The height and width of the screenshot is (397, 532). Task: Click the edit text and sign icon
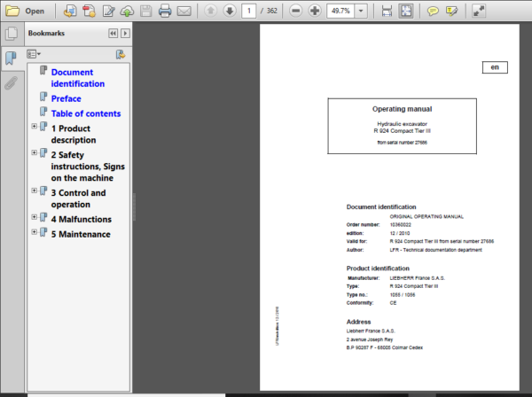click(x=108, y=11)
